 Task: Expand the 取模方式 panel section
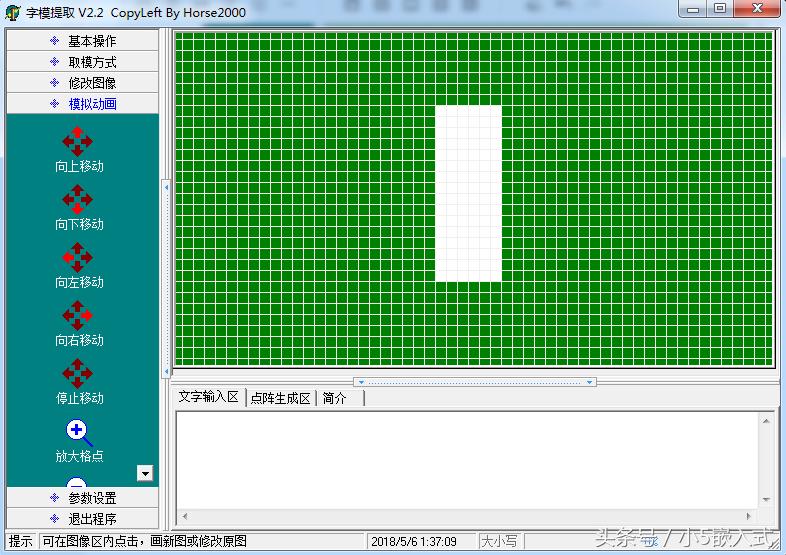coord(82,62)
